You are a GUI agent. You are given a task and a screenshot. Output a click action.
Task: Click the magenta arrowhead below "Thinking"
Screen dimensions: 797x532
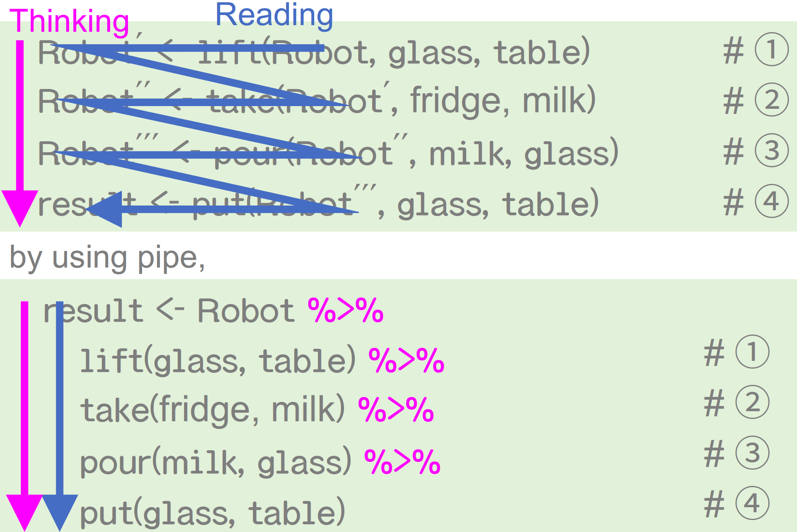click(x=20, y=207)
